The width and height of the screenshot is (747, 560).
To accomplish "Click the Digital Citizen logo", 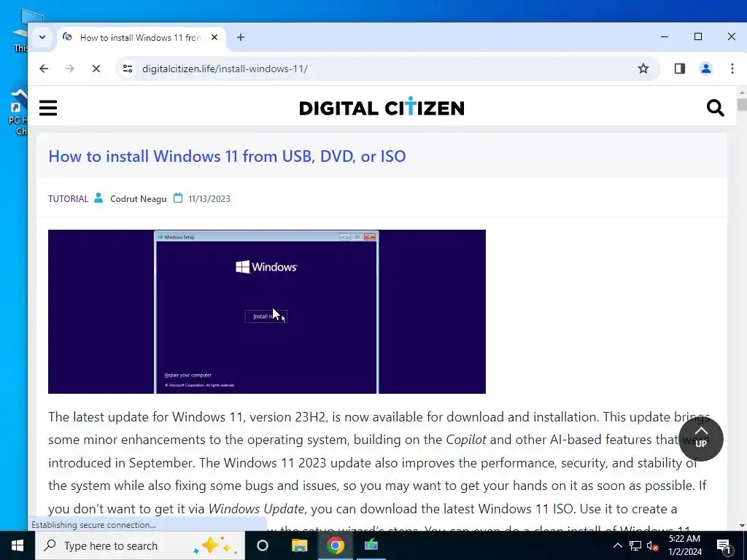I will [382, 107].
